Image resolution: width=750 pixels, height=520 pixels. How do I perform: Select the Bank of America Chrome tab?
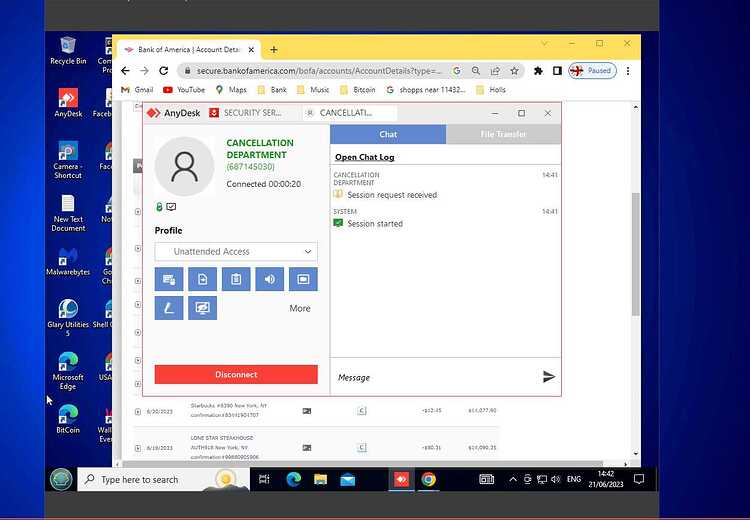point(188,50)
